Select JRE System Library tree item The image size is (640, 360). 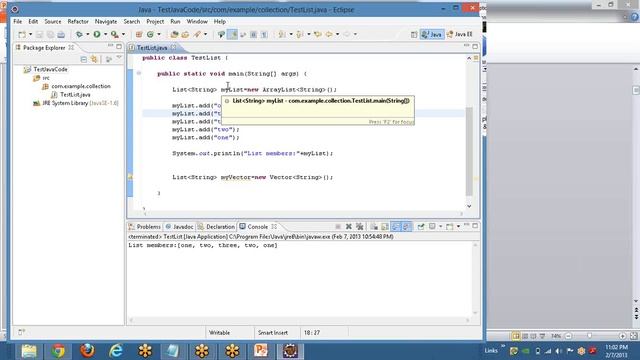click(x=76, y=103)
